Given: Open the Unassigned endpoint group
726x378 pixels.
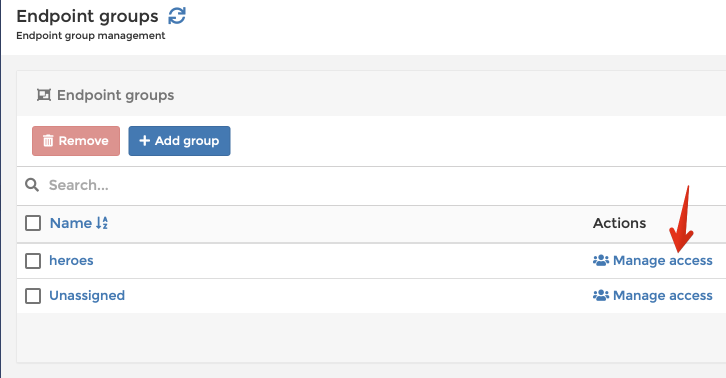Looking at the screenshot, I should [x=87, y=296].
